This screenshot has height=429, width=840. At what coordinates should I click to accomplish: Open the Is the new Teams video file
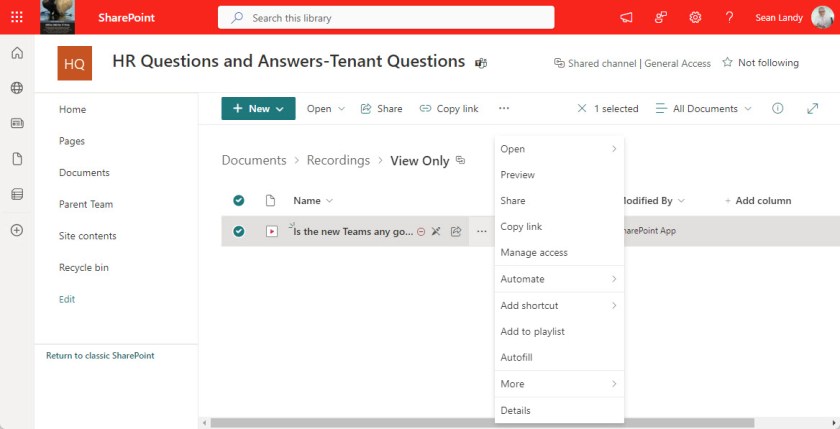(x=353, y=232)
